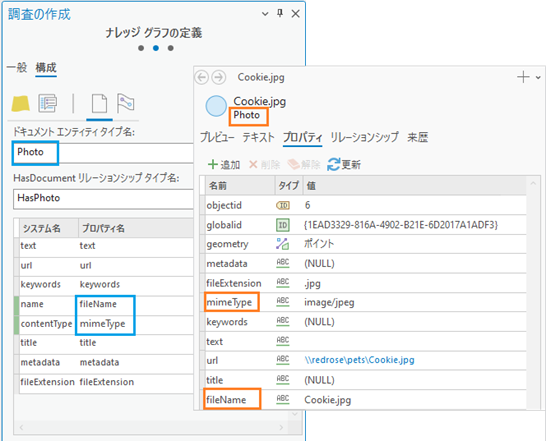Click the プロパティ名 column header
546x441 pixels.
136,229
